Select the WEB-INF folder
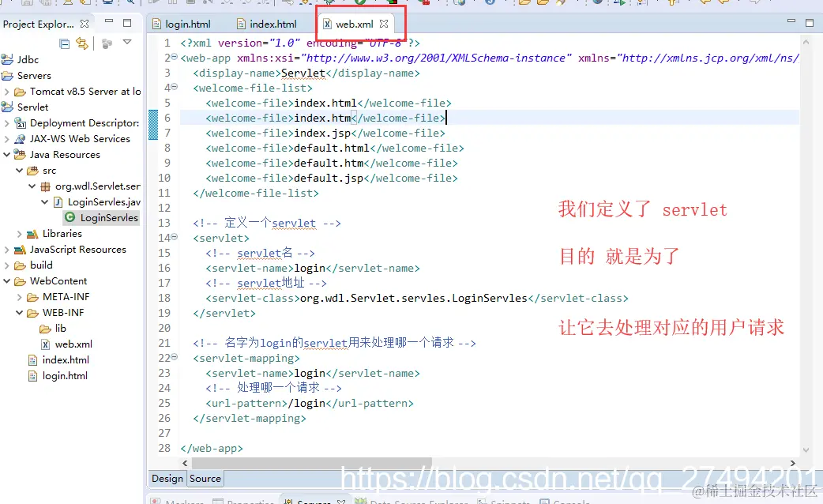Viewport: 823px width, 504px height. pos(63,312)
